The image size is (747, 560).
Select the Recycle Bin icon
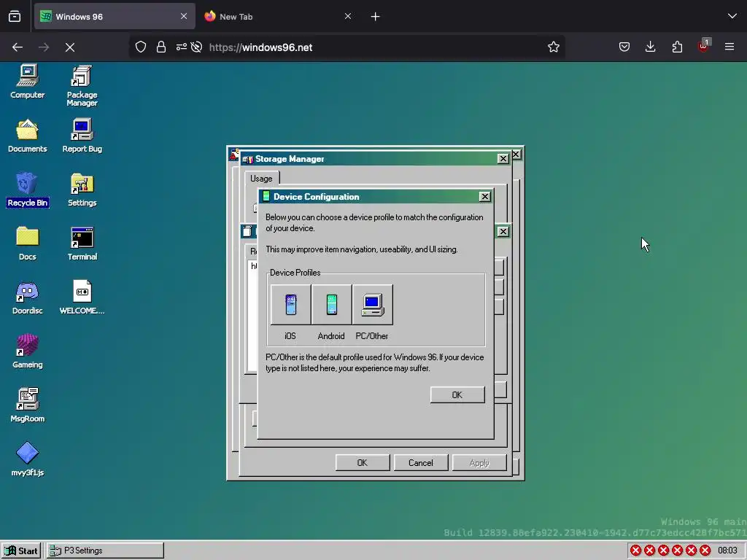[27, 190]
